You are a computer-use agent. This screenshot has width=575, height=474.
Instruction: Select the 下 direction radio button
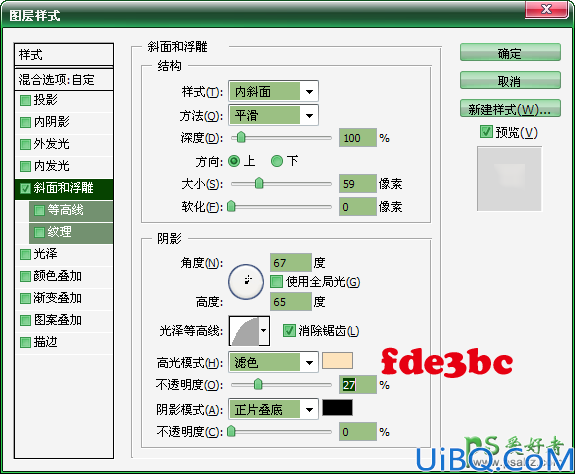tap(277, 161)
